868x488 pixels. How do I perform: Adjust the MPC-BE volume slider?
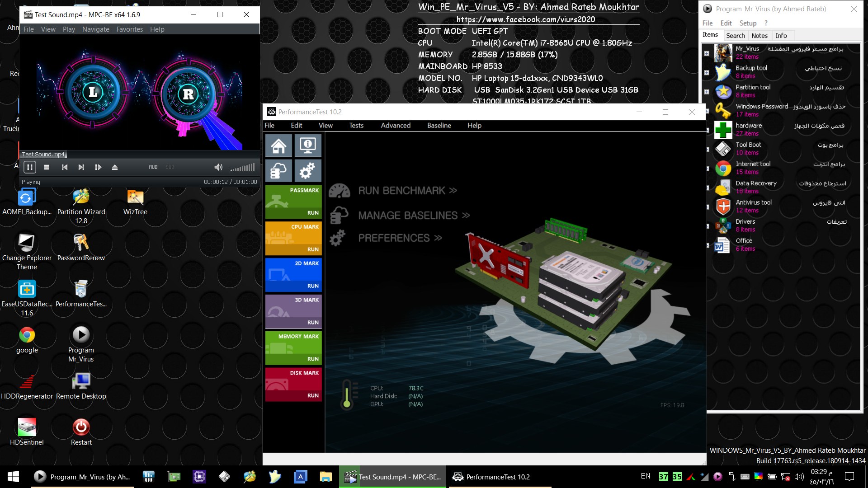pos(242,168)
